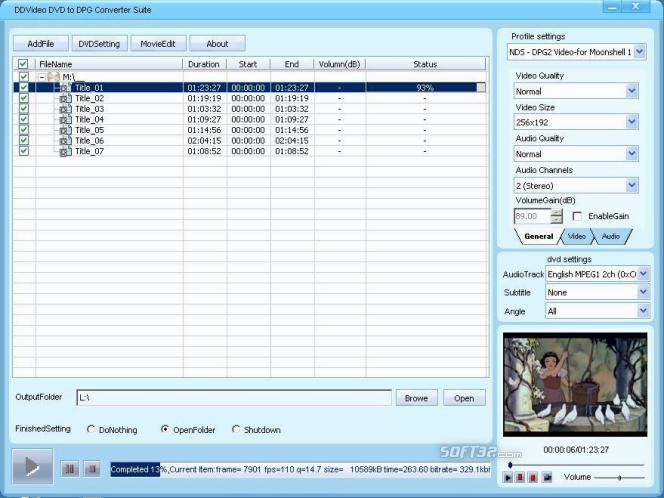Open the Subtitle dropdown
The width and height of the screenshot is (664, 498).
pyautogui.click(x=643, y=292)
